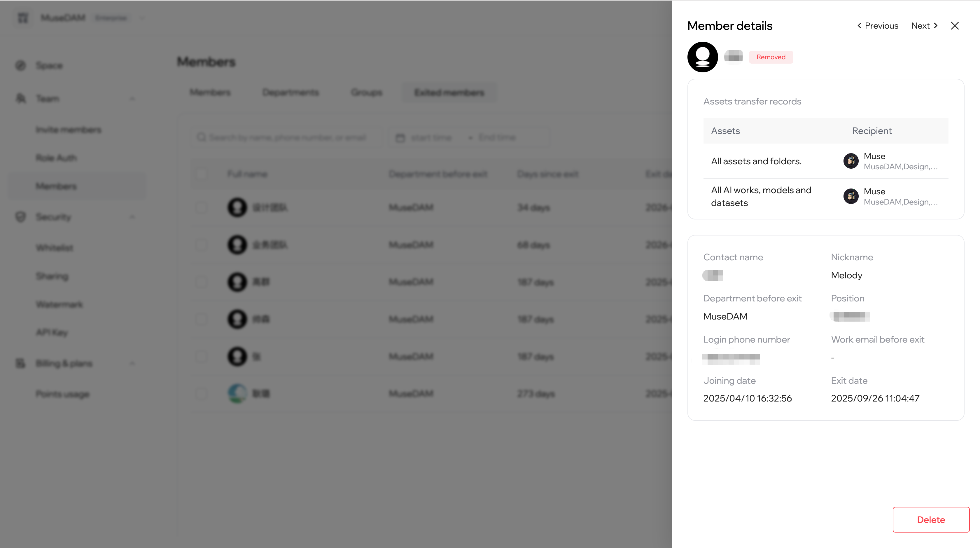This screenshot has height=548, width=980.
Task: Click the MuseDAM logo icon
Action: 23,18
